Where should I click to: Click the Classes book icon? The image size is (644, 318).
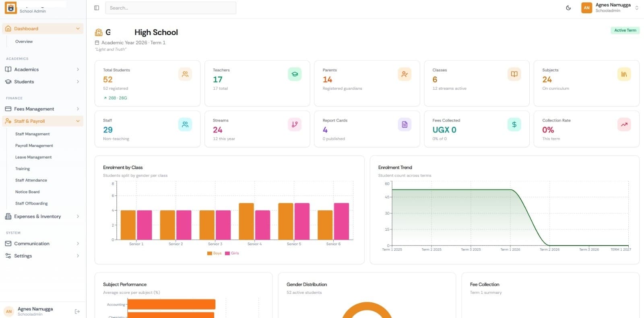[514, 74]
